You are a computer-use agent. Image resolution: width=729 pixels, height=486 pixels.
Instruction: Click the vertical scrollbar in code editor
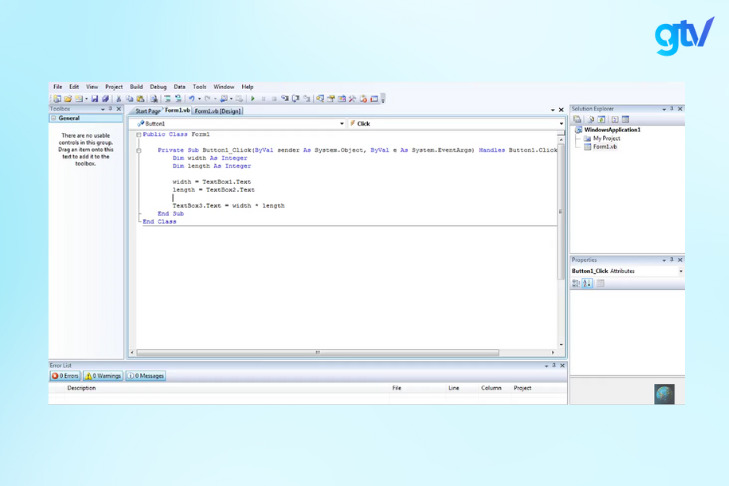coord(561,212)
